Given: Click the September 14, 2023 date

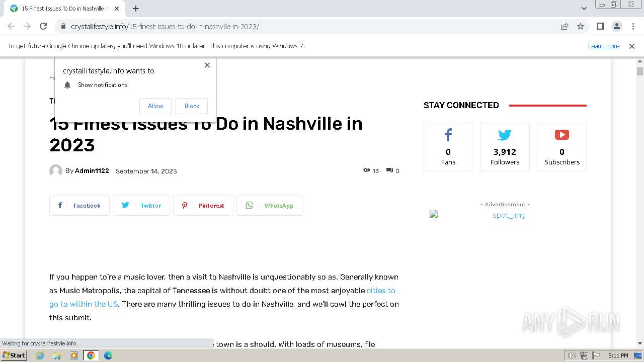Looking at the screenshot, I should tap(146, 171).
